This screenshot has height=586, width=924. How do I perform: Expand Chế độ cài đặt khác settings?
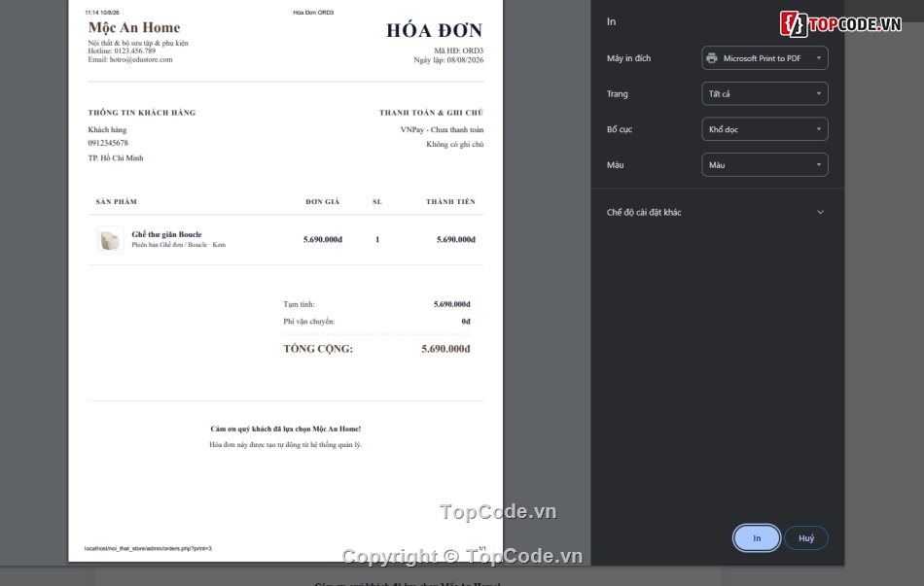coord(716,212)
